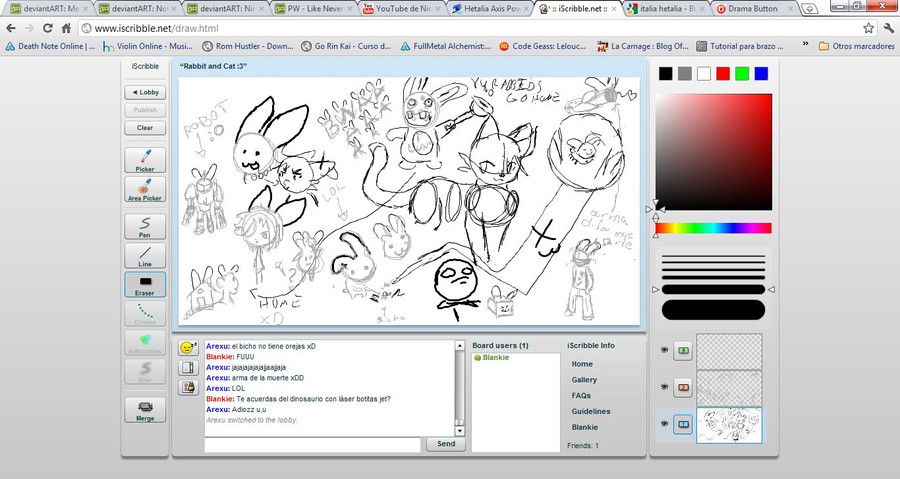Pick the blue color swatch
The image size is (900, 479).
pyautogui.click(x=761, y=73)
